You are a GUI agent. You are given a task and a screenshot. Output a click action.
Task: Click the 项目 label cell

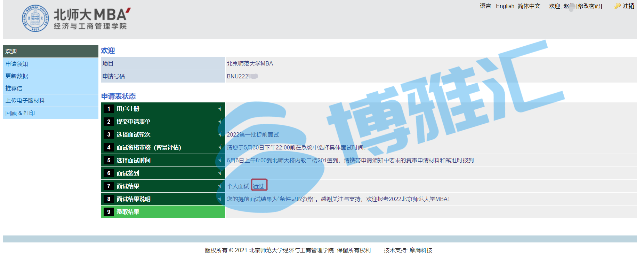tap(163, 63)
